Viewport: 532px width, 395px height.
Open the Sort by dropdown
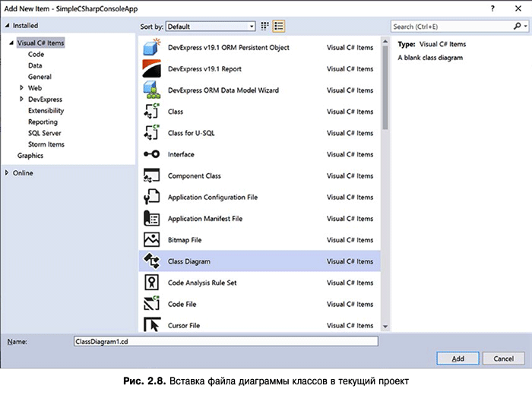pos(210,26)
